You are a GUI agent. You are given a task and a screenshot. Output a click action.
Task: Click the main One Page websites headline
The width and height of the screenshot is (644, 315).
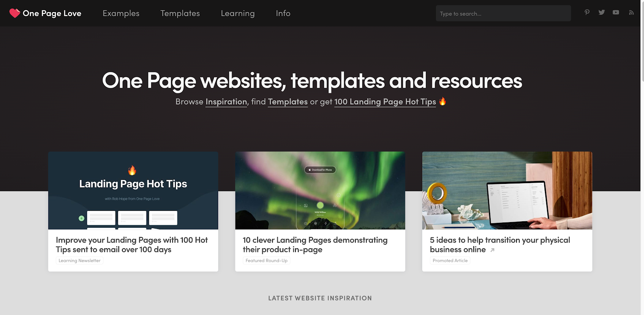pos(312,80)
